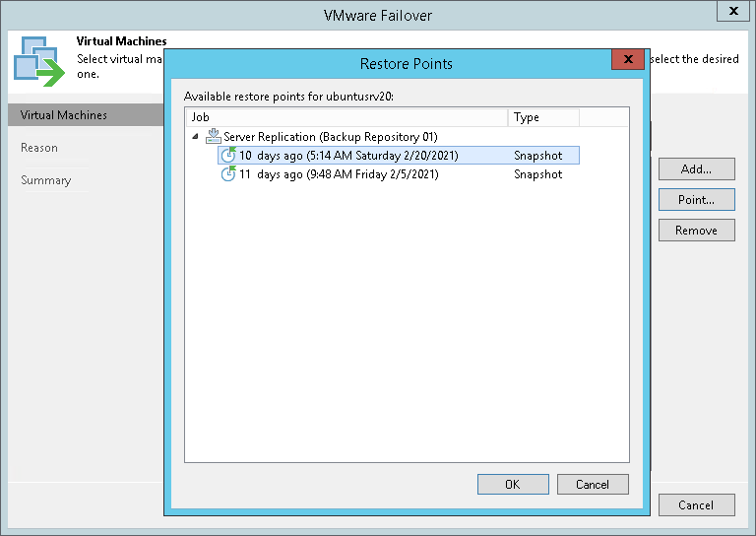Click the restore point icon for 2/20/2021
The image size is (756, 536).
coord(228,155)
